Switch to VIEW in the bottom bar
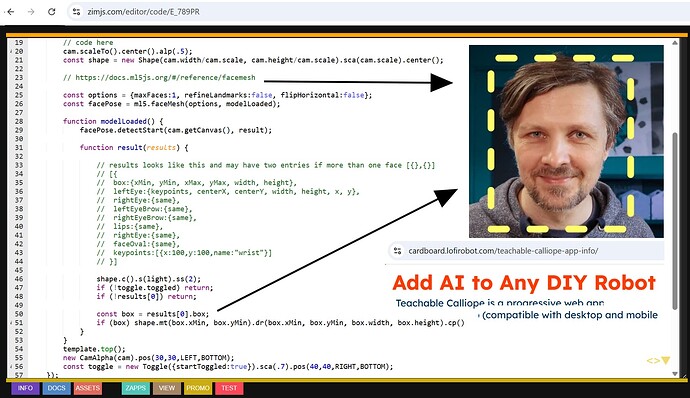 point(167,388)
